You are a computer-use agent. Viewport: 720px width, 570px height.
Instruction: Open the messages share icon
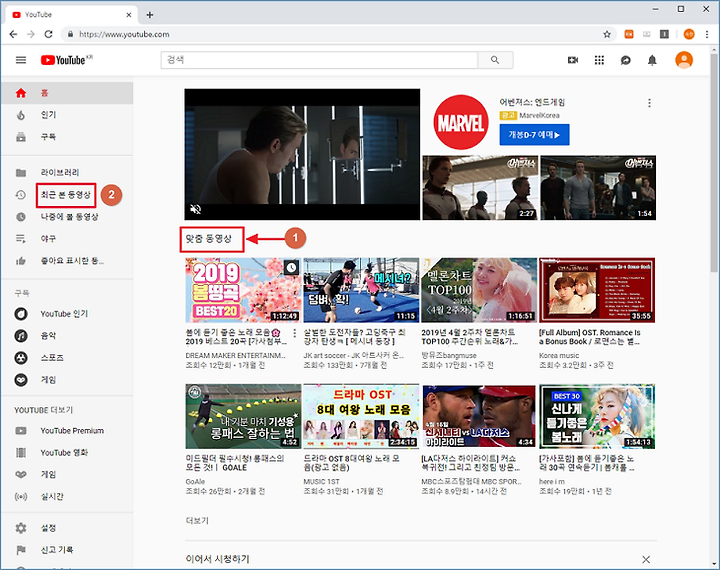click(625, 60)
